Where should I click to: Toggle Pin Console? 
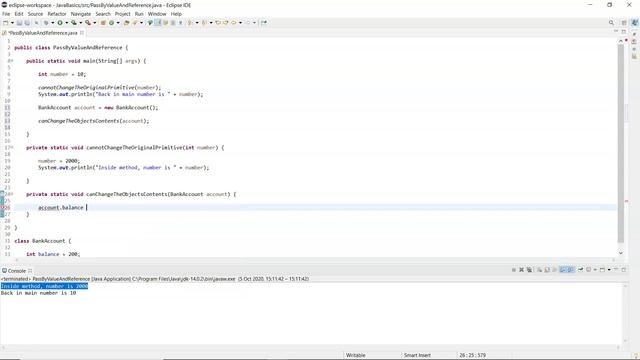(x=580, y=270)
